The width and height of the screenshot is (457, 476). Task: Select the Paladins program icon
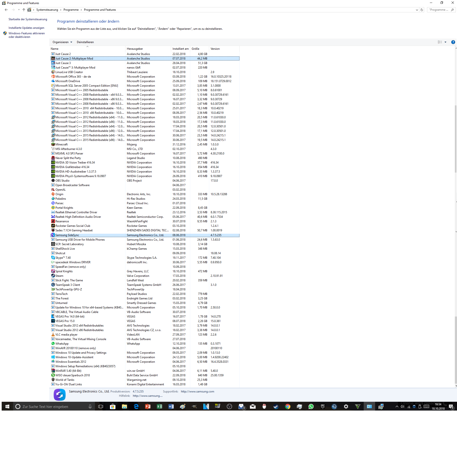click(x=53, y=199)
